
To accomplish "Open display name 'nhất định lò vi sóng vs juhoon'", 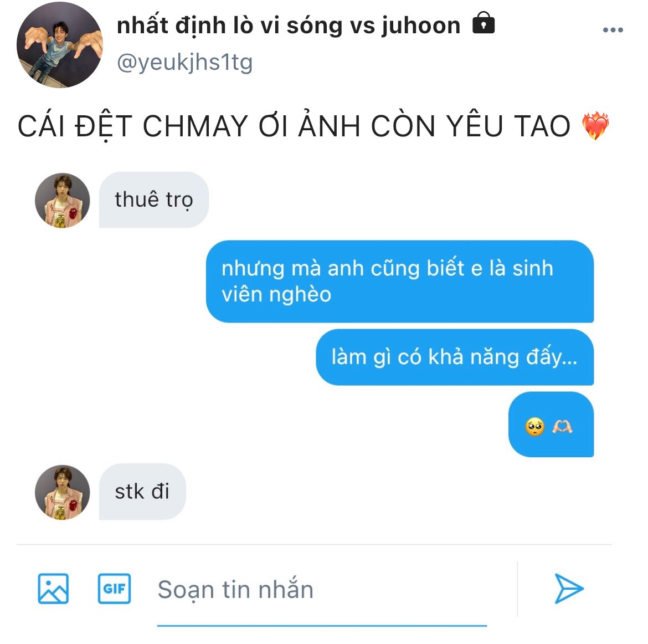I will [289, 25].
